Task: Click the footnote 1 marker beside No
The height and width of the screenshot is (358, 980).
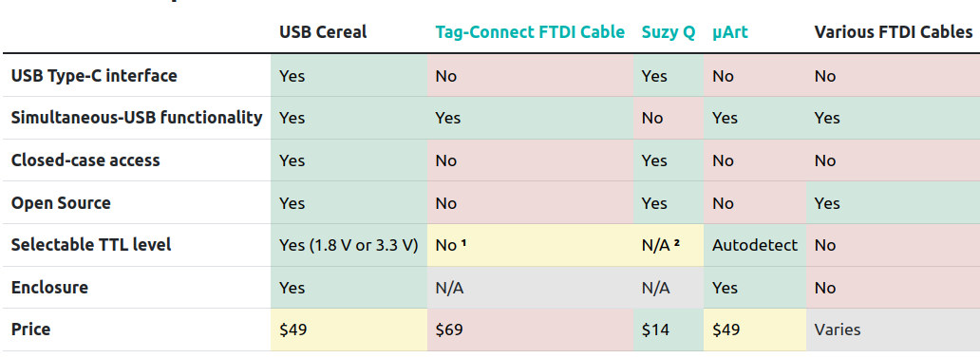Action: click(463, 243)
